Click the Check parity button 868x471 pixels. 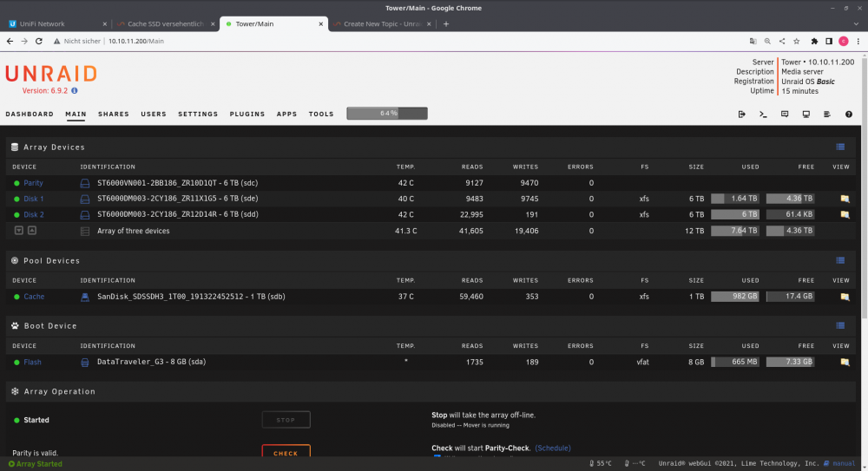(x=286, y=453)
